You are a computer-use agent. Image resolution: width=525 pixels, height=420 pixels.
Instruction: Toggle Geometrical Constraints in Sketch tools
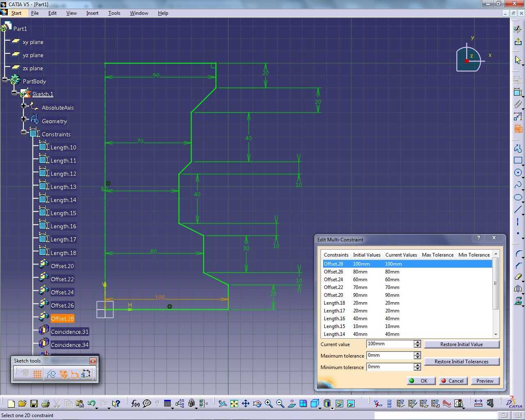coord(63,374)
